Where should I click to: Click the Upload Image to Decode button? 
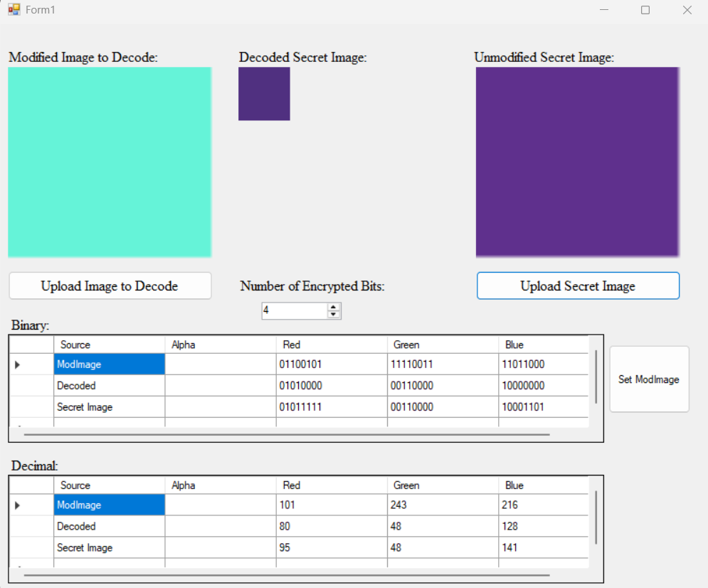point(110,286)
